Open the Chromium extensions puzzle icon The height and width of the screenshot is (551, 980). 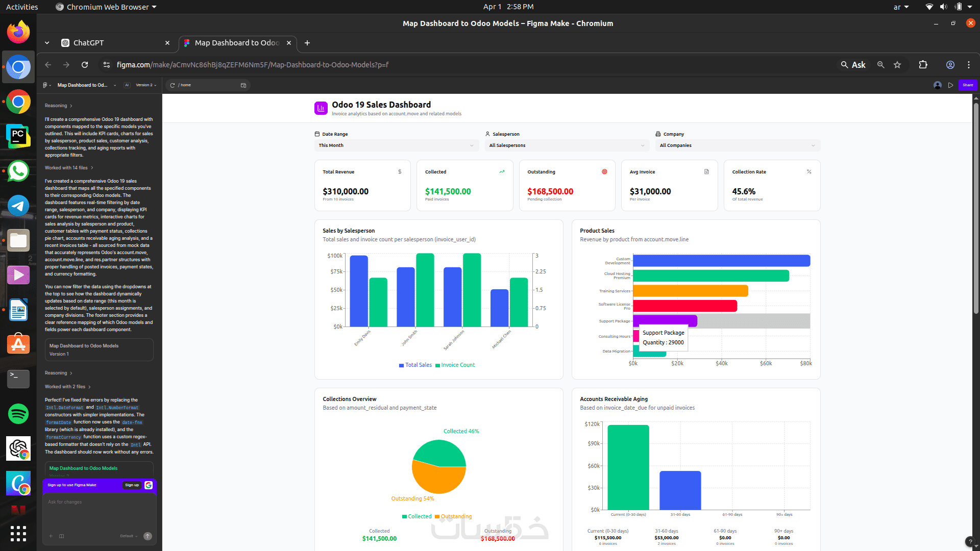point(923,65)
